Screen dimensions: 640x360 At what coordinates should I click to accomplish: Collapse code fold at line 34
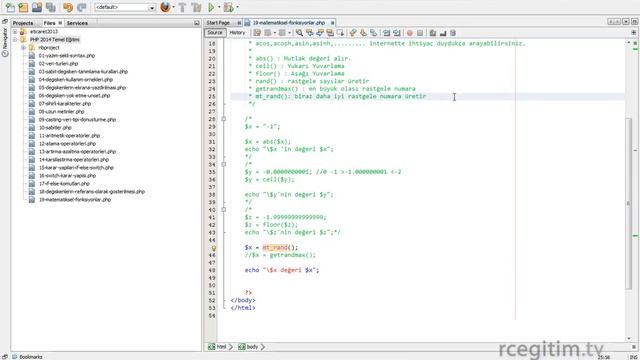(223, 164)
